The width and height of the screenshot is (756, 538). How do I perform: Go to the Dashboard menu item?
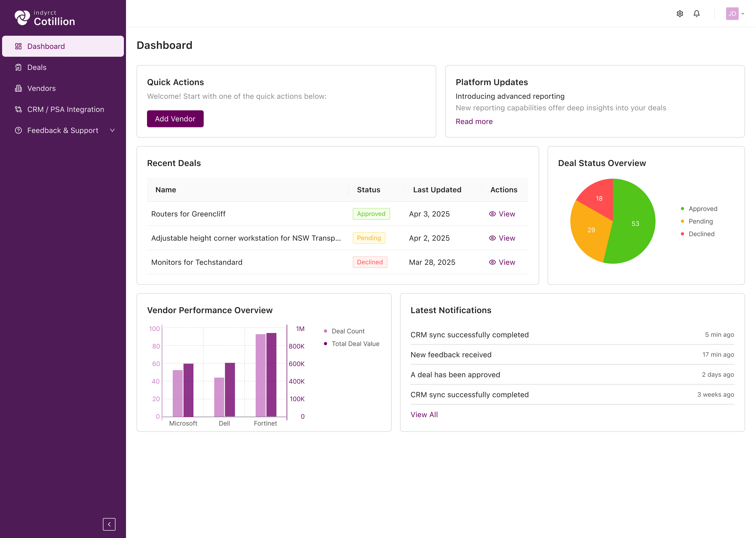click(x=63, y=46)
